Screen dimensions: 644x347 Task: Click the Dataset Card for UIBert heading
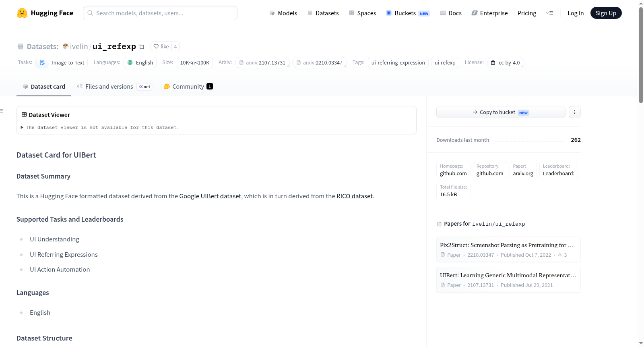[56, 155]
